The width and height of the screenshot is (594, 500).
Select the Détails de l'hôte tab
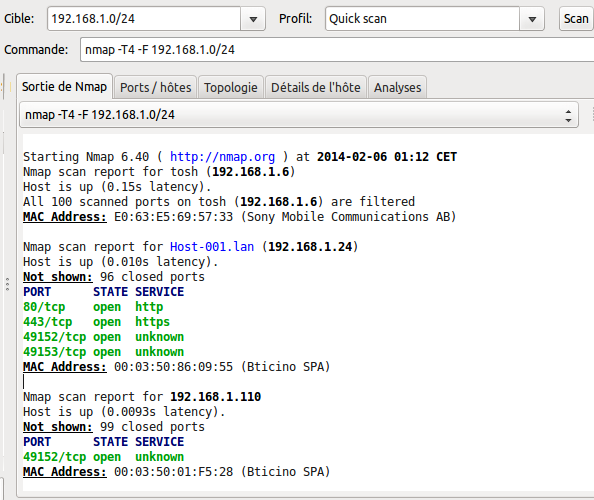click(316, 88)
